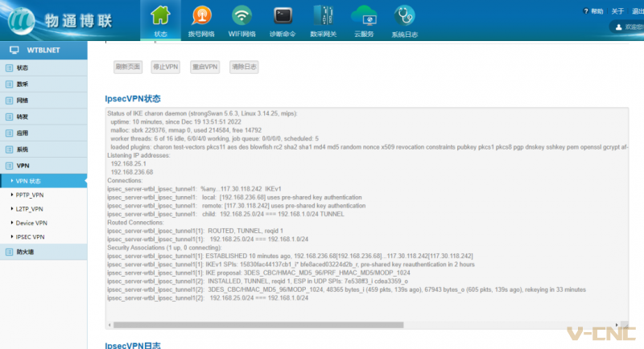The image size is (644, 349).
Task: Open the 状态 home icon in top navigation
Action: pyautogui.click(x=160, y=15)
